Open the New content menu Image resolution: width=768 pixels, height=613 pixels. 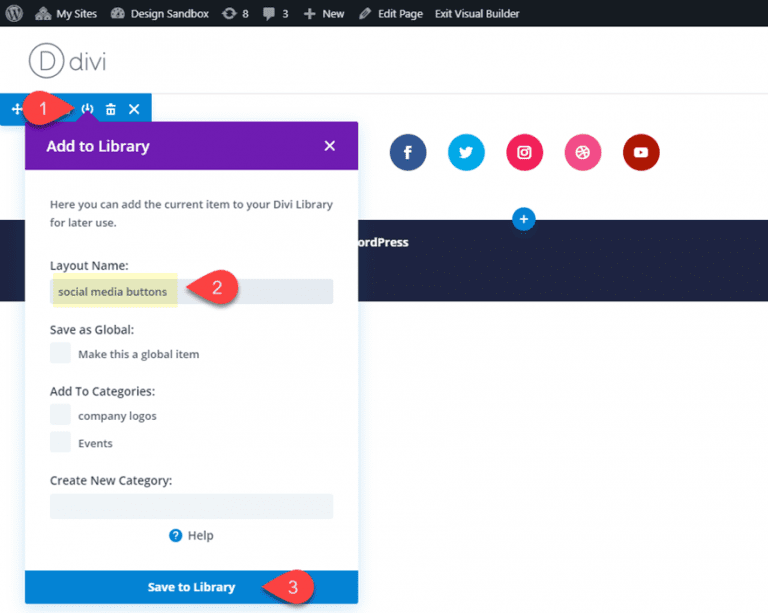click(324, 14)
